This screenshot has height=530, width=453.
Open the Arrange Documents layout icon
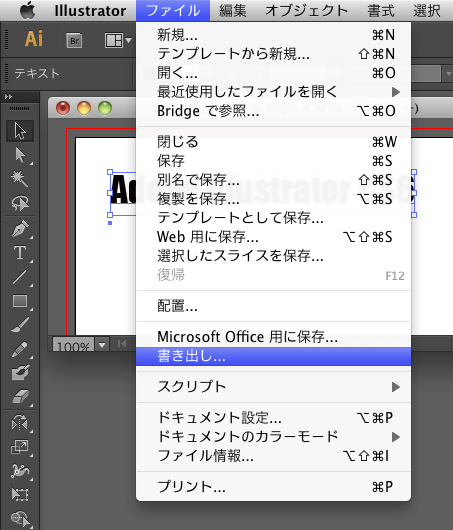point(118,41)
